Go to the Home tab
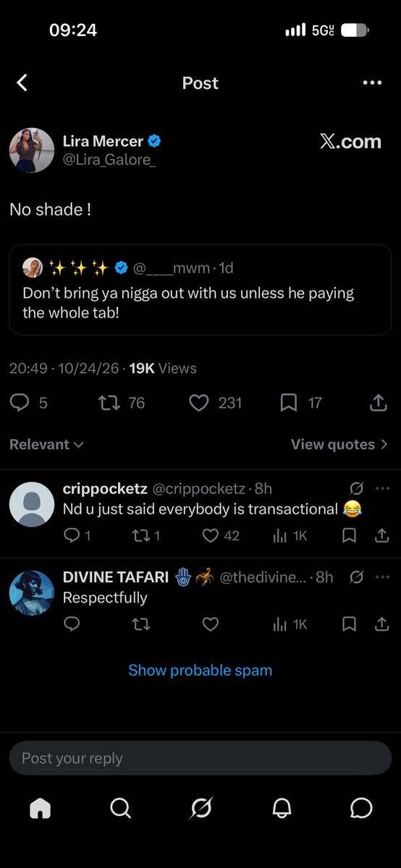This screenshot has width=401, height=868. [41, 809]
